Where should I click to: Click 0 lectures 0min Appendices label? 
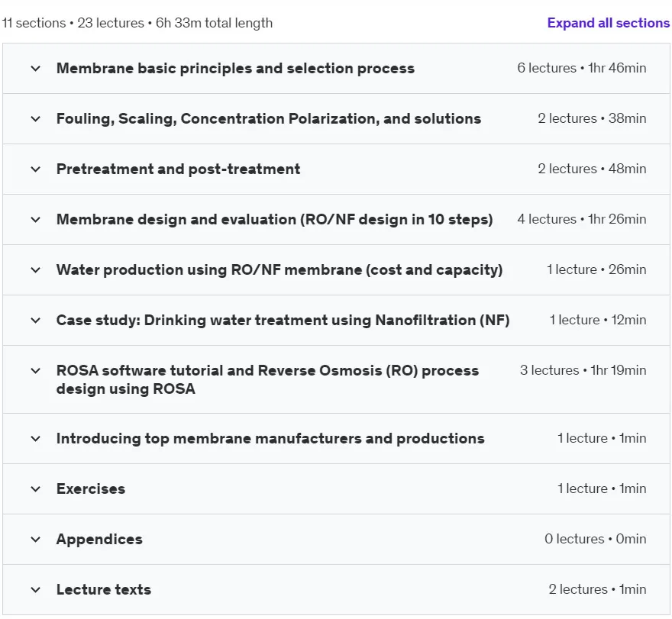pos(596,539)
